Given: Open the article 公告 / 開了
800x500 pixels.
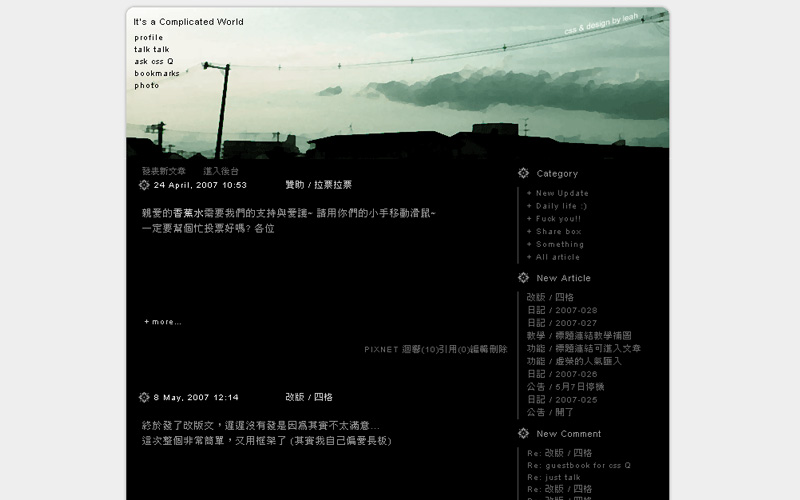Looking at the screenshot, I should coord(550,412).
